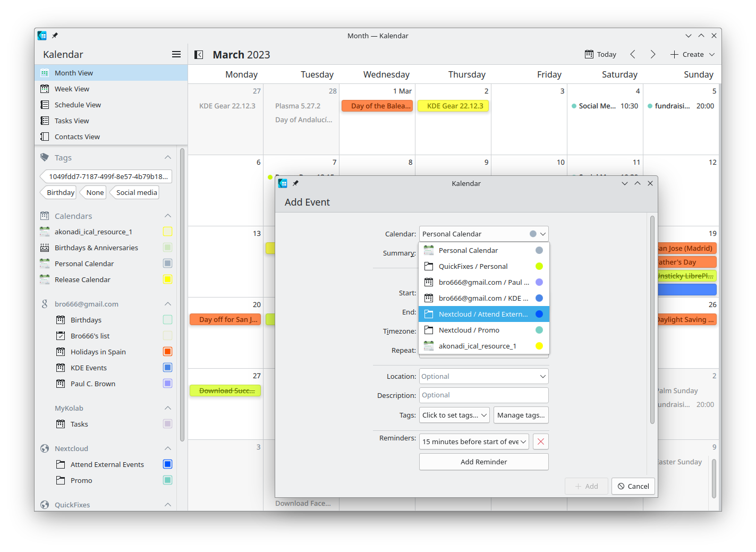Toggle akonadi_ical_resource_1 calendar checkbox in sidebar
The height and width of the screenshot is (552, 756).
click(x=167, y=232)
